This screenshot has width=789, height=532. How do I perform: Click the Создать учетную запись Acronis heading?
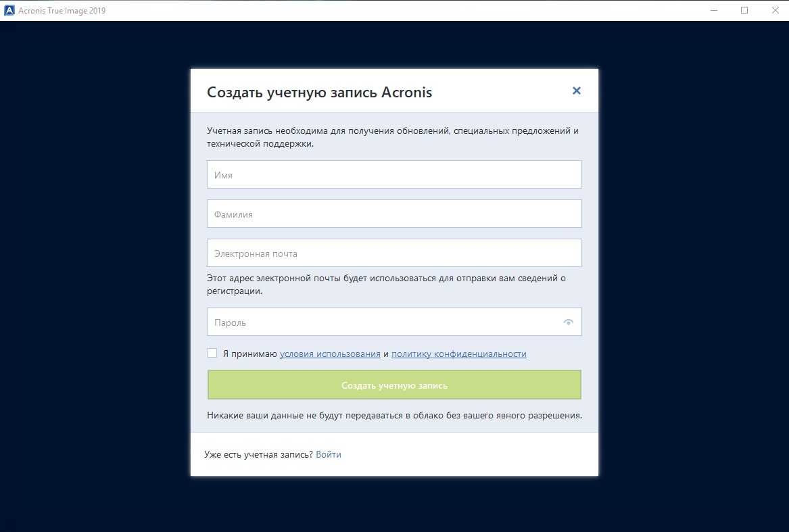coord(320,93)
